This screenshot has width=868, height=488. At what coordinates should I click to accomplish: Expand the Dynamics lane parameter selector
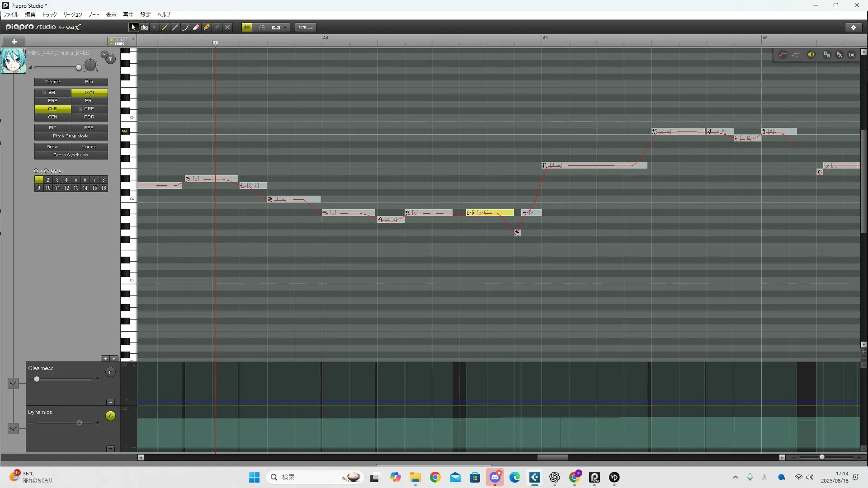(13, 428)
